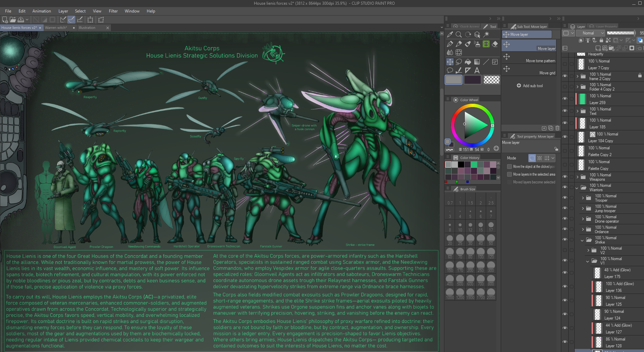Open the Animation menu

click(x=42, y=11)
